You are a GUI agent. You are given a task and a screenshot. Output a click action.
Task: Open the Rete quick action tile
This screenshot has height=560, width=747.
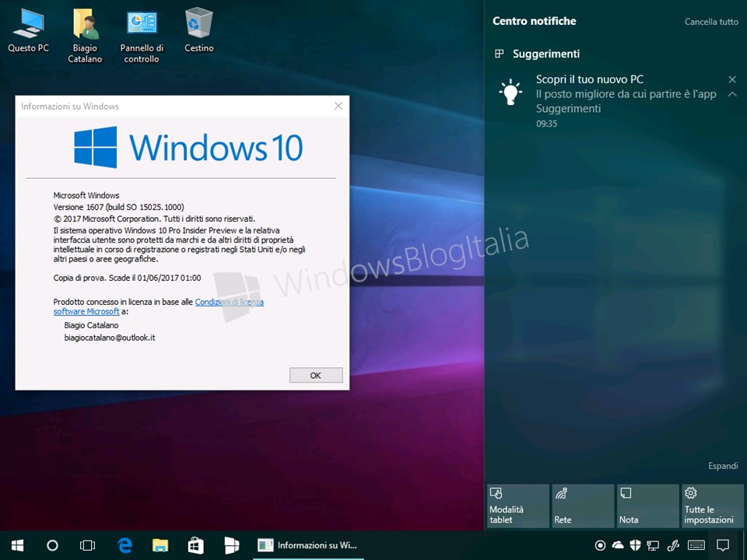tap(583, 506)
